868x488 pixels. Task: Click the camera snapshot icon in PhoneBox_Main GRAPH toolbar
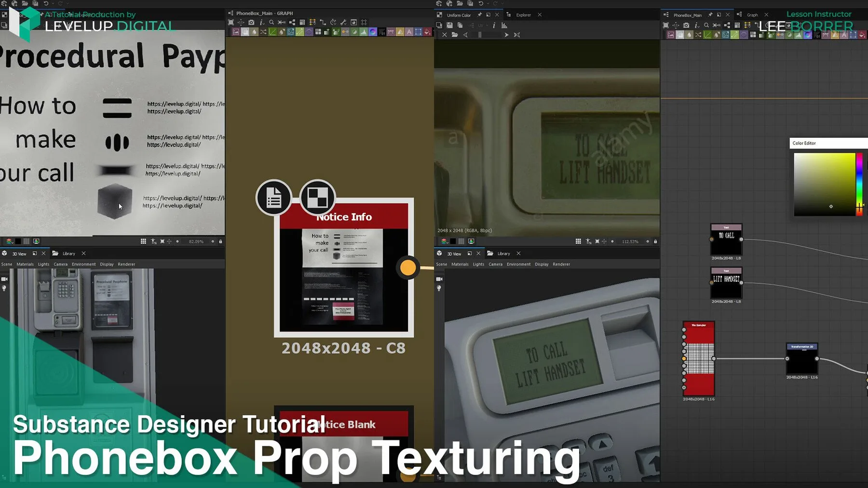tap(251, 23)
